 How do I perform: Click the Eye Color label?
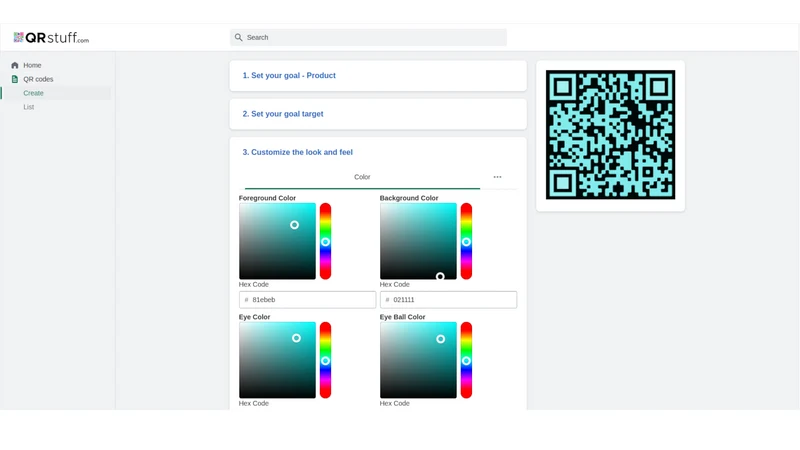pyautogui.click(x=255, y=317)
